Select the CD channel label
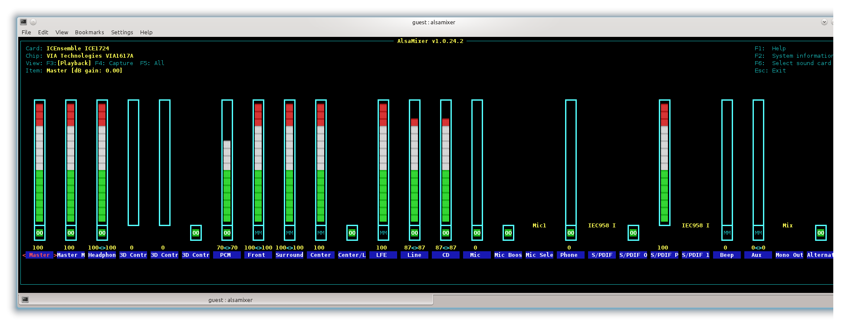The width and height of the screenshot is (868, 325). point(446,255)
